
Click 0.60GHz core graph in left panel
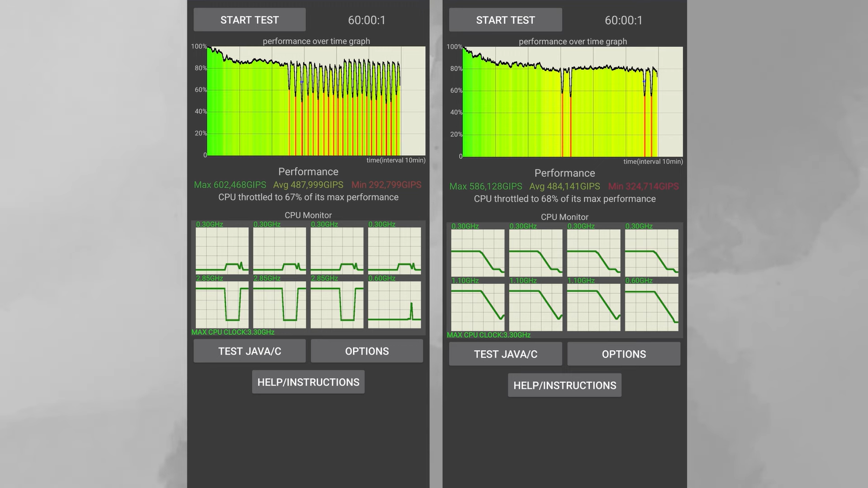tap(394, 304)
